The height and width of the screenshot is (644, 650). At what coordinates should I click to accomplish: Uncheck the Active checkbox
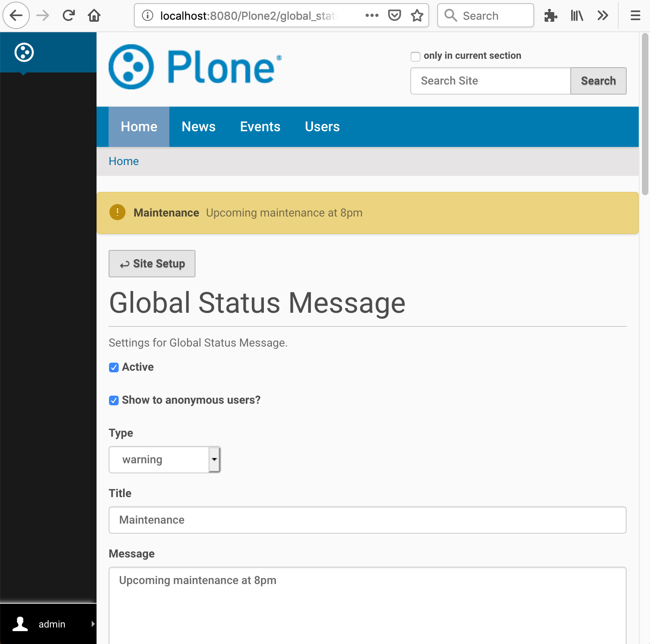(113, 367)
